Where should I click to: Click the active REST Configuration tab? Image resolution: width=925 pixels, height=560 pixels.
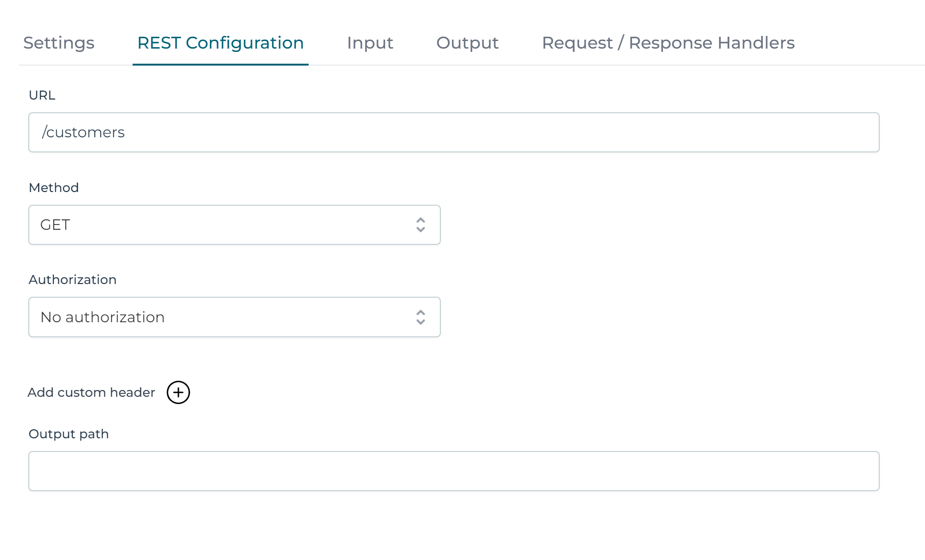pos(220,43)
